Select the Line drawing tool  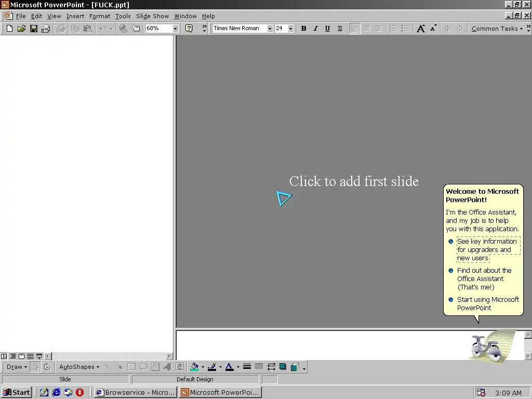pyautogui.click(x=108, y=367)
